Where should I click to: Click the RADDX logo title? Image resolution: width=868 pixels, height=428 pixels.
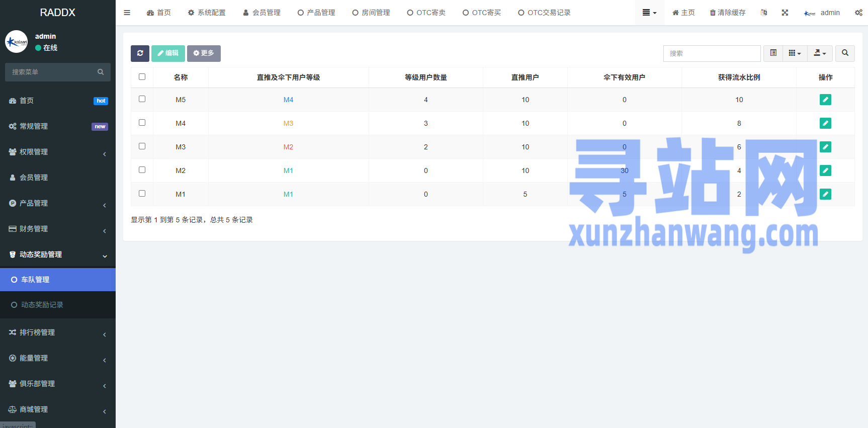(x=58, y=13)
